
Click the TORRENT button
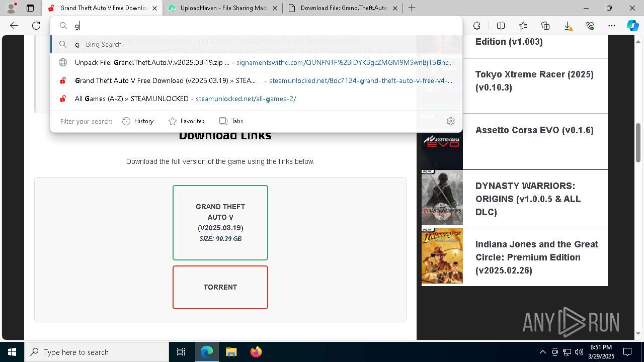pos(220,287)
